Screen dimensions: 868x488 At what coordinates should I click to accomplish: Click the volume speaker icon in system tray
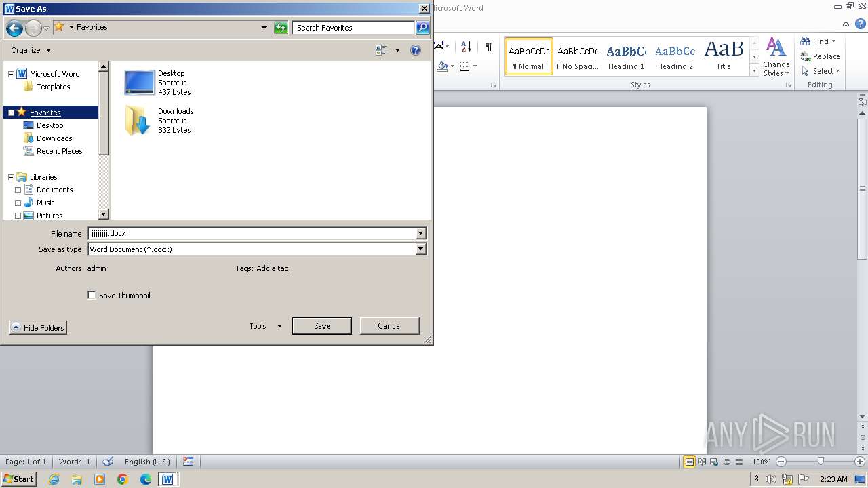click(x=772, y=480)
